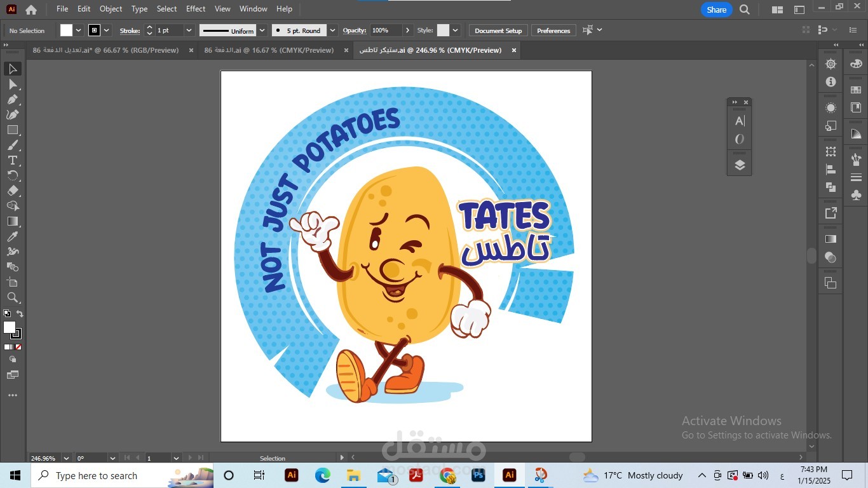Viewport: 868px width, 488px height.
Task: Select the Type tool
Action: point(12,160)
